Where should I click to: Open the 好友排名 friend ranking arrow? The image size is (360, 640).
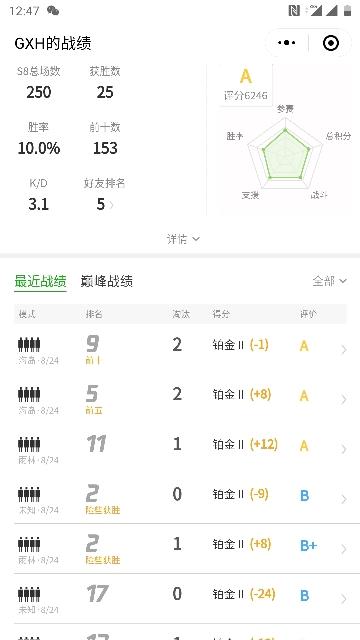[111, 204]
